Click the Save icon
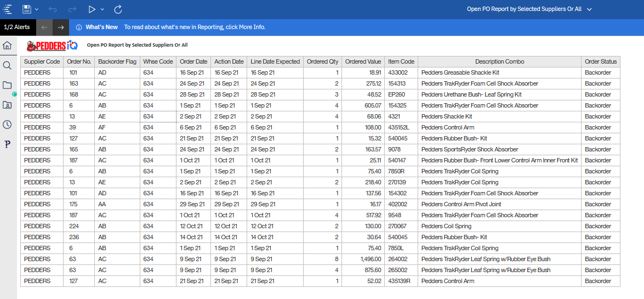 [27, 9]
